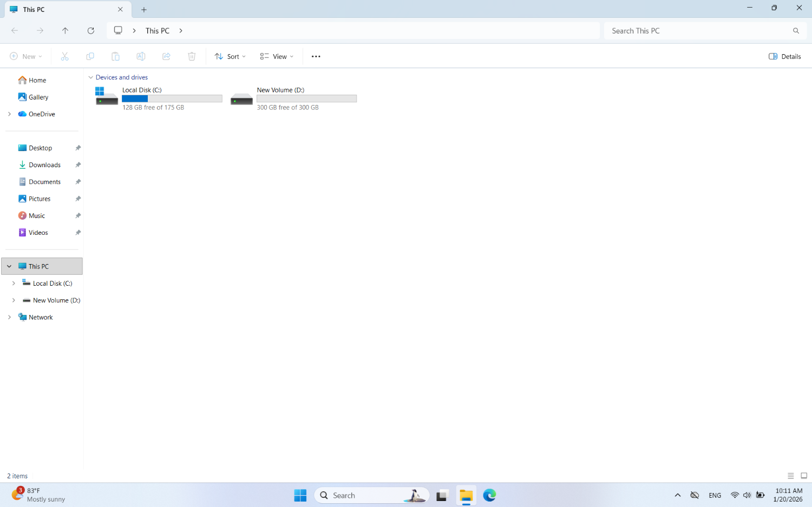Open the Local Disk (C:) drive
This screenshot has width=812, height=507.
click(x=142, y=90)
